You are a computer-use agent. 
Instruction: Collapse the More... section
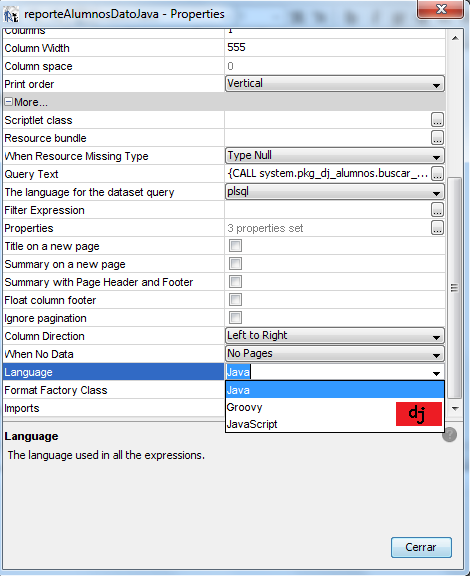click(x=8, y=102)
